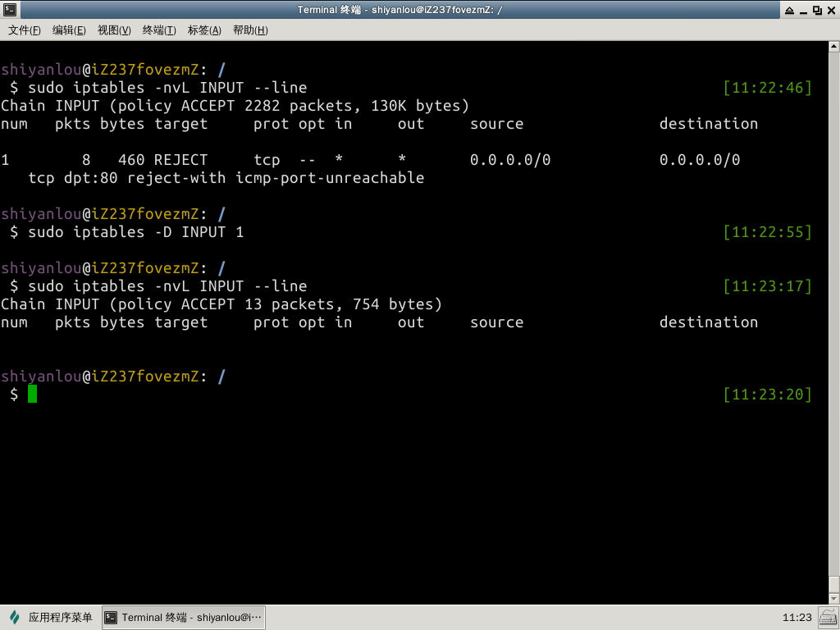
Task: Click the scrollbar down arrow in the terminal
Action: click(833, 599)
